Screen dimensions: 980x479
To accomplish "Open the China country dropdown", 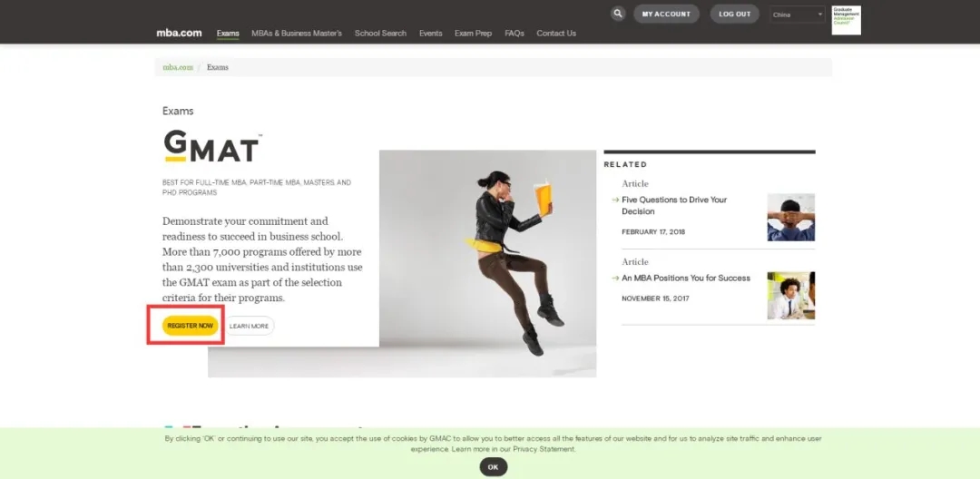I will 798,15.
